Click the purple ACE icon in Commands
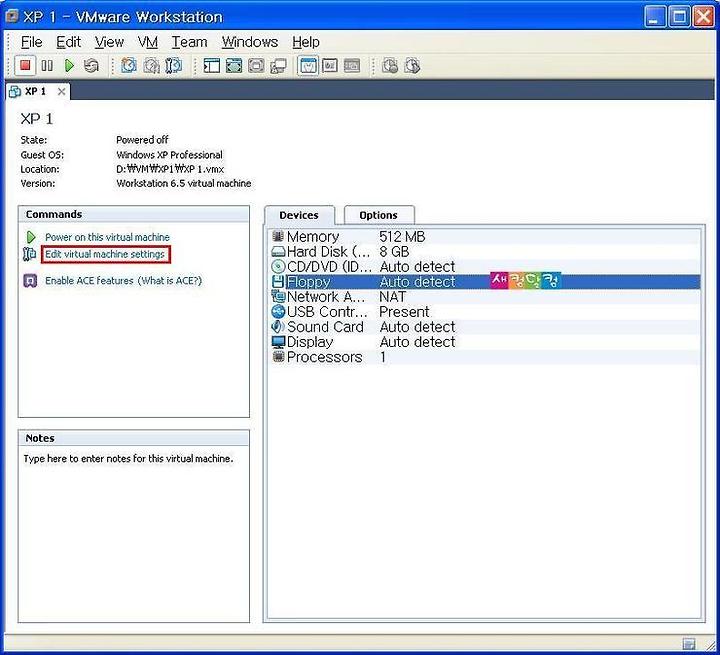This screenshot has width=720, height=655. tap(30, 281)
